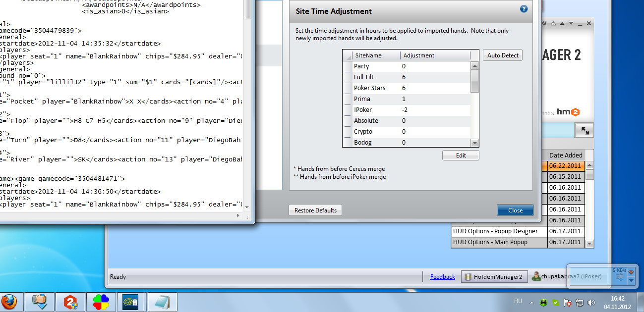Click up arrow of Date Added list scrollbar
The height and width of the screenshot is (312, 644).
589,165
